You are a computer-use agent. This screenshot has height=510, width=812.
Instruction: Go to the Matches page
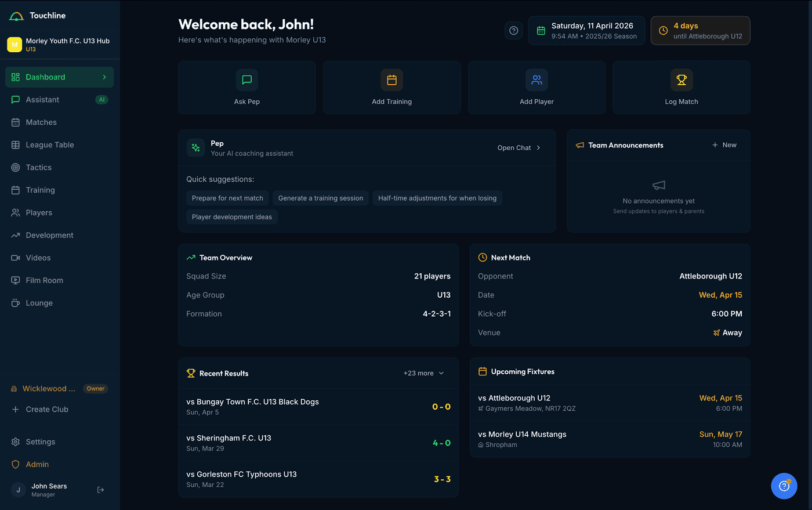click(x=60, y=122)
